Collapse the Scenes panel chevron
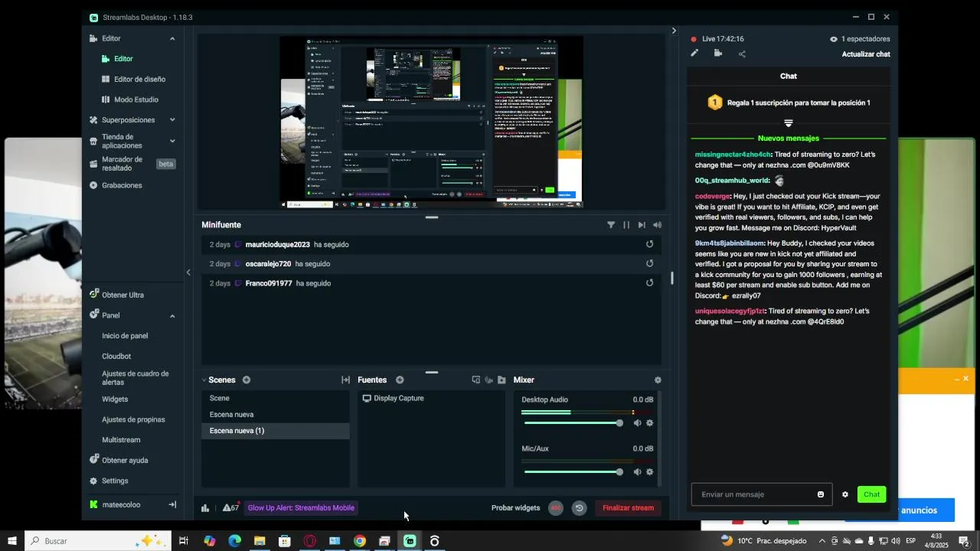 click(204, 380)
